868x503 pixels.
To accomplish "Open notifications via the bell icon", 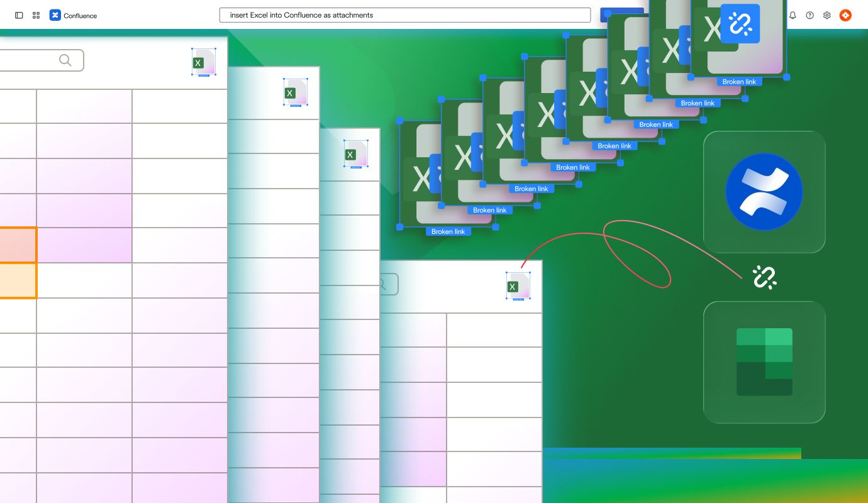I will [x=793, y=15].
